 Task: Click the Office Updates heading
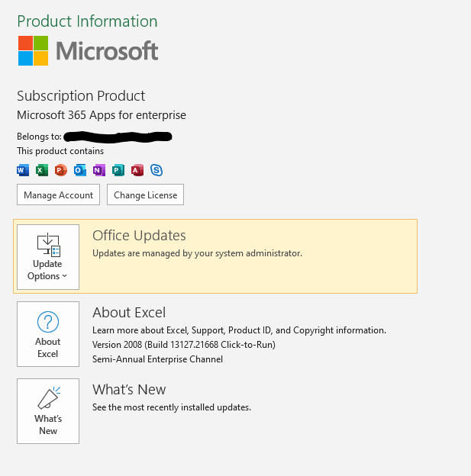point(139,236)
